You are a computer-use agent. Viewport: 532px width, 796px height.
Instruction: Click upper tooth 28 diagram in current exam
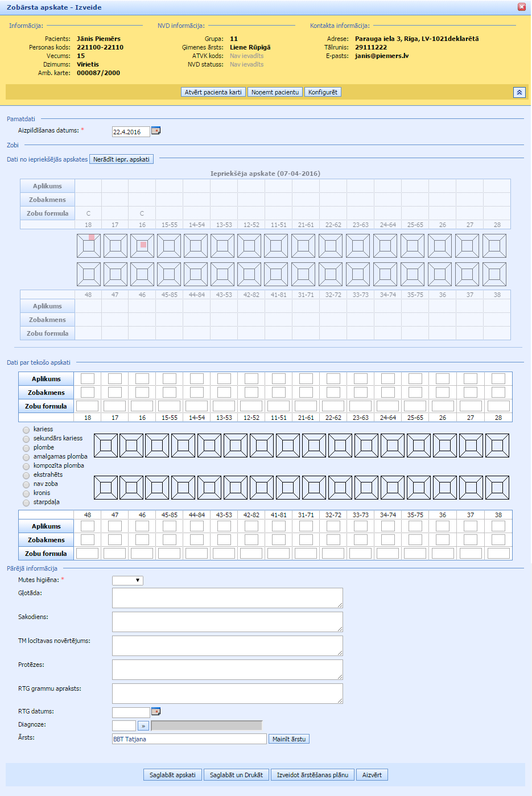(x=497, y=446)
